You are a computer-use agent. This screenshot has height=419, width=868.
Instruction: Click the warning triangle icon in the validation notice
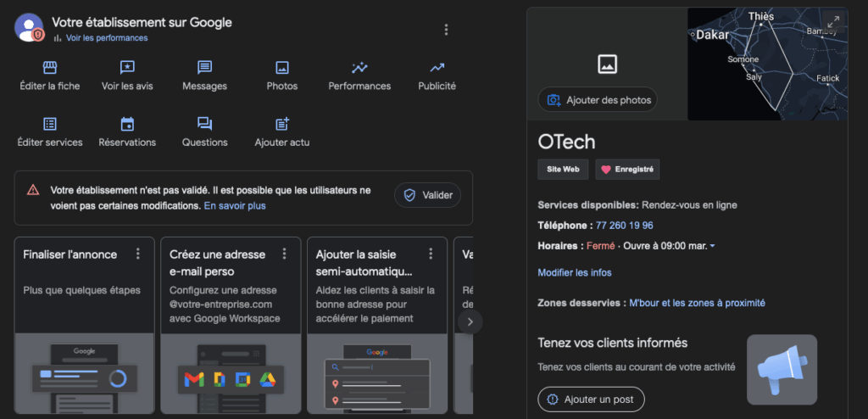33,190
